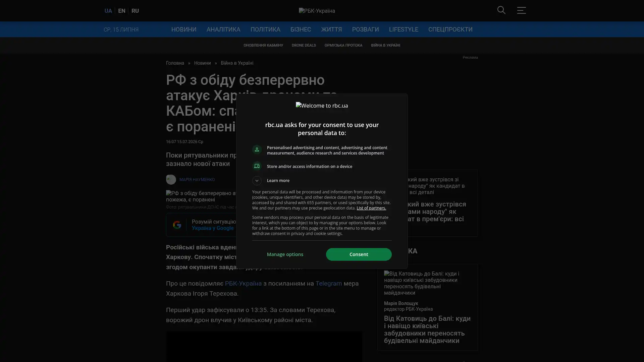The width and height of the screenshot is (644, 362).
Task: Click the Manage options button
Action: click(285, 254)
